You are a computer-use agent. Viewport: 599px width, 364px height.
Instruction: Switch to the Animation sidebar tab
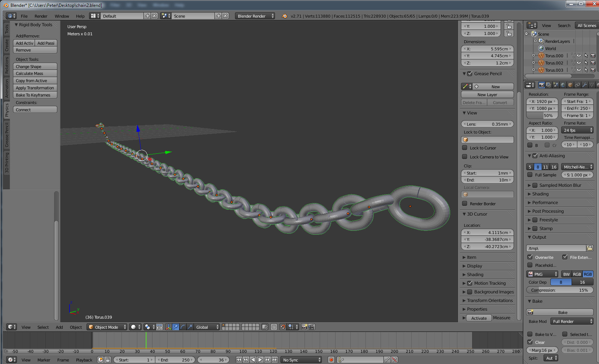click(x=6, y=88)
